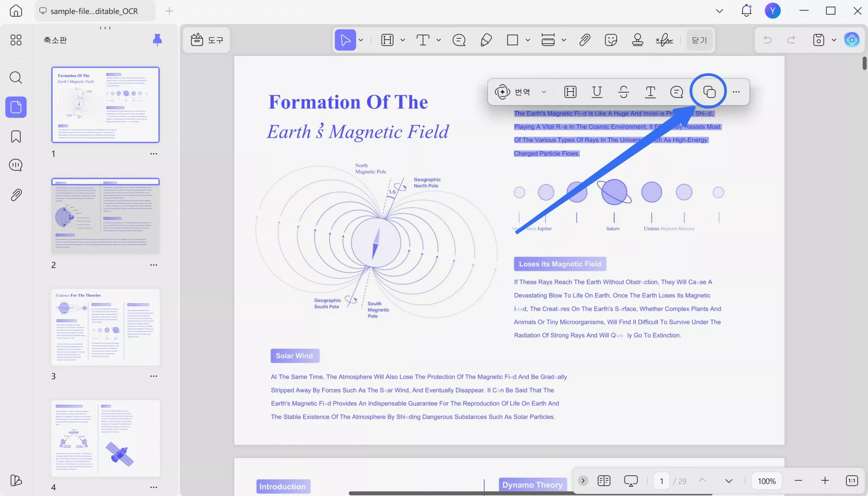Open the attachment paperclip tool in toolbar
This screenshot has width=868, height=496.
coord(585,40)
